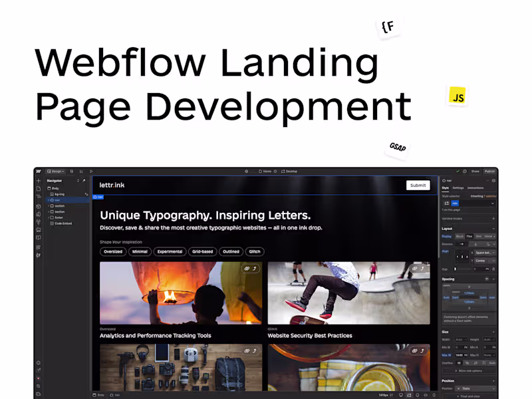Toggle the gap lock icon
532x399 pixels.
[493, 269]
